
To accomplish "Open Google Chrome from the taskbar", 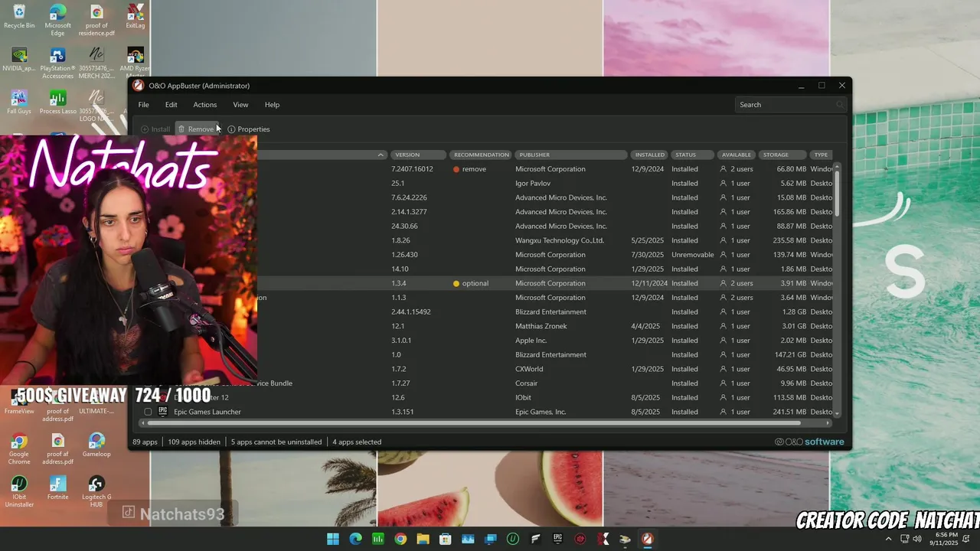I will coord(400,539).
